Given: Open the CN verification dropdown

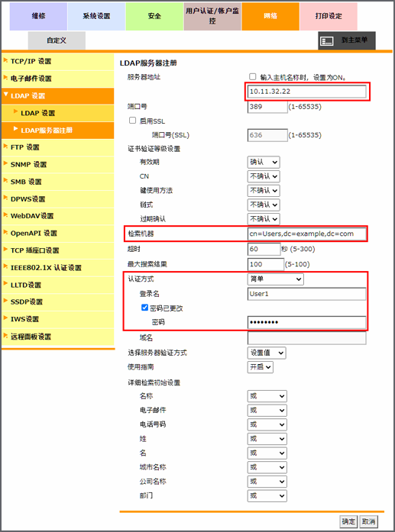Looking at the screenshot, I should [264, 176].
